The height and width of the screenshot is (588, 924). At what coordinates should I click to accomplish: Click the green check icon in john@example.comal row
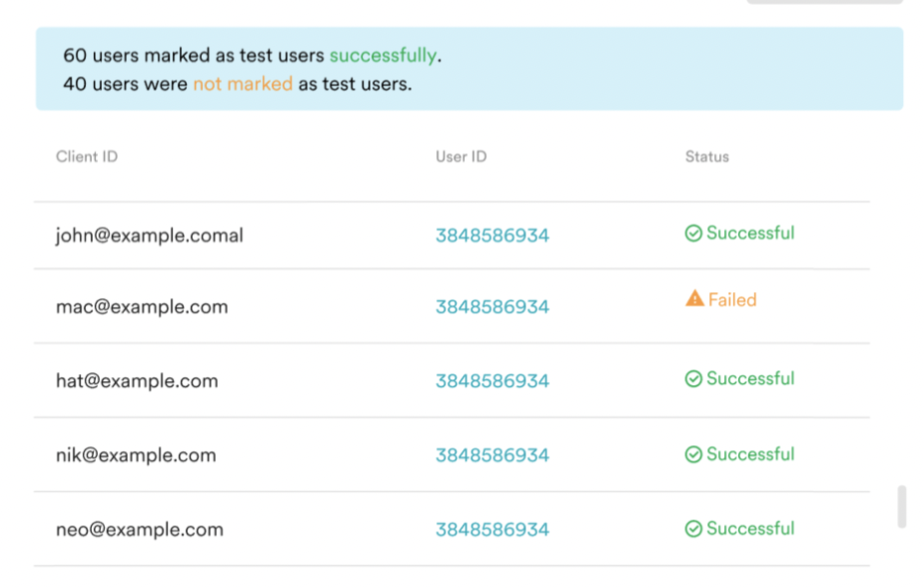click(693, 234)
